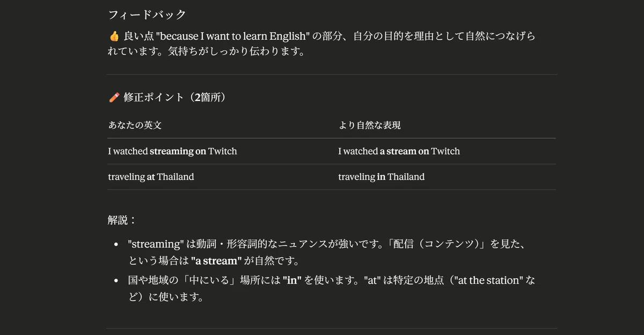Click the bullet marker of the "streaming" explanation

(116, 244)
